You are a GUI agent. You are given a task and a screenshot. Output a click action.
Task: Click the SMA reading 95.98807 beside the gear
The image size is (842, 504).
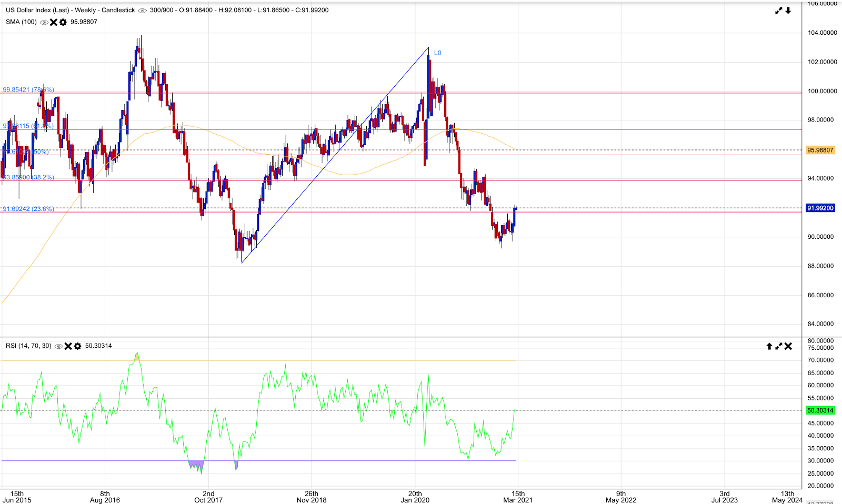click(84, 22)
